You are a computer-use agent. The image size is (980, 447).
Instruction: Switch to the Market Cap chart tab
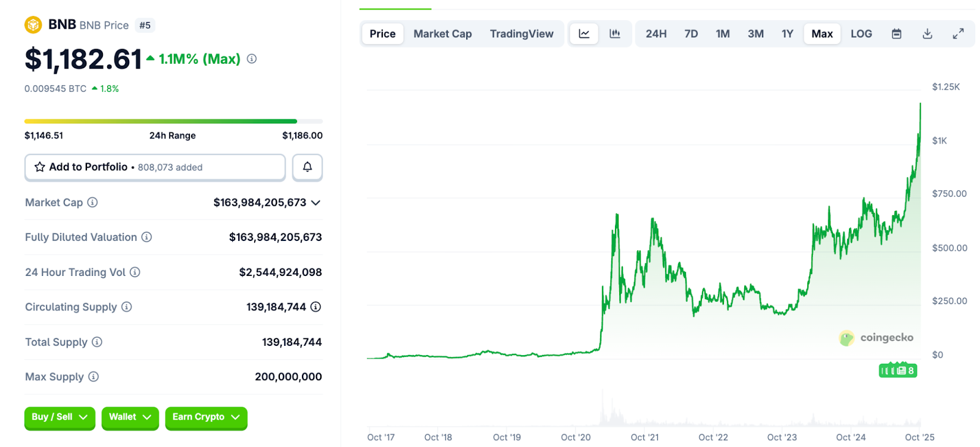442,34
